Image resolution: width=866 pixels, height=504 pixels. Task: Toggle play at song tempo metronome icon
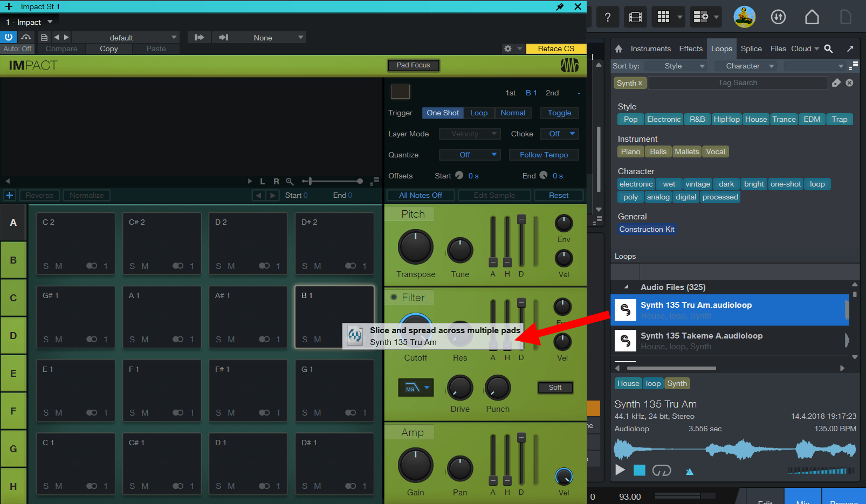coord(689,471)
